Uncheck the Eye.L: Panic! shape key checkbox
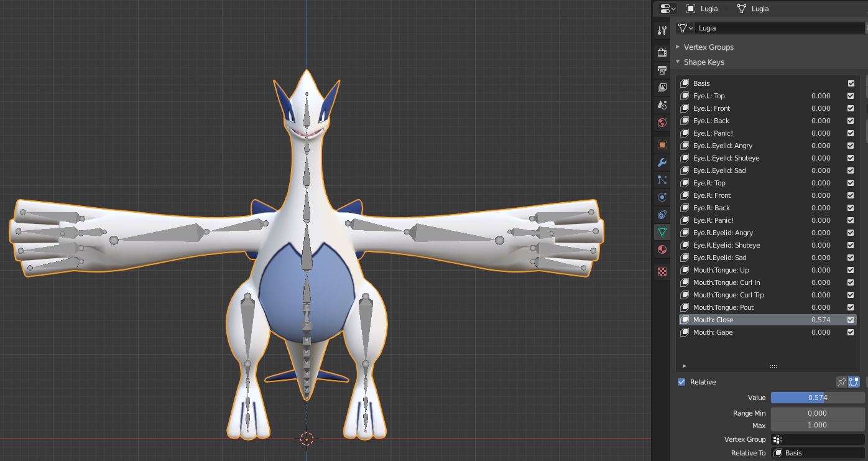This screenshot has height=461, width=868. 851,133
